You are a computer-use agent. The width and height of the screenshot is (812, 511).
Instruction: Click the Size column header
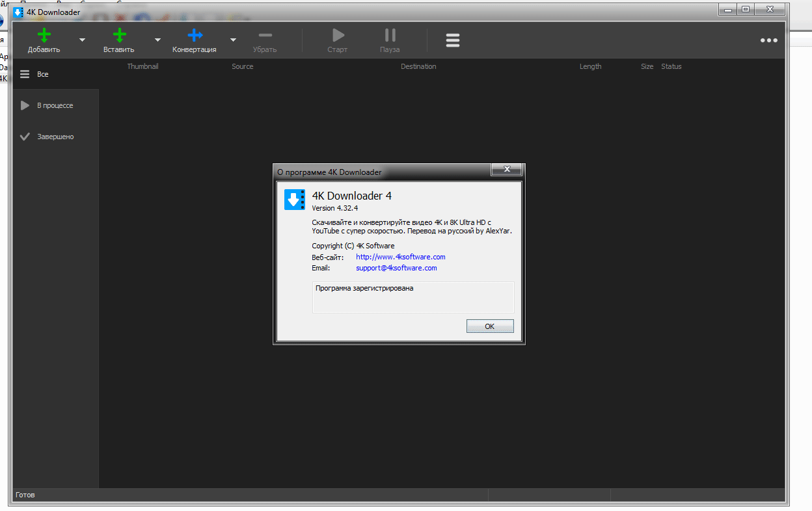647,66
